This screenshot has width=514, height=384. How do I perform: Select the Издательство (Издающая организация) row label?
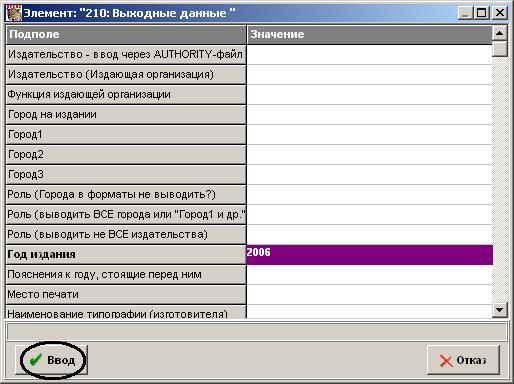pyautogui.click(x=126, y=75)
